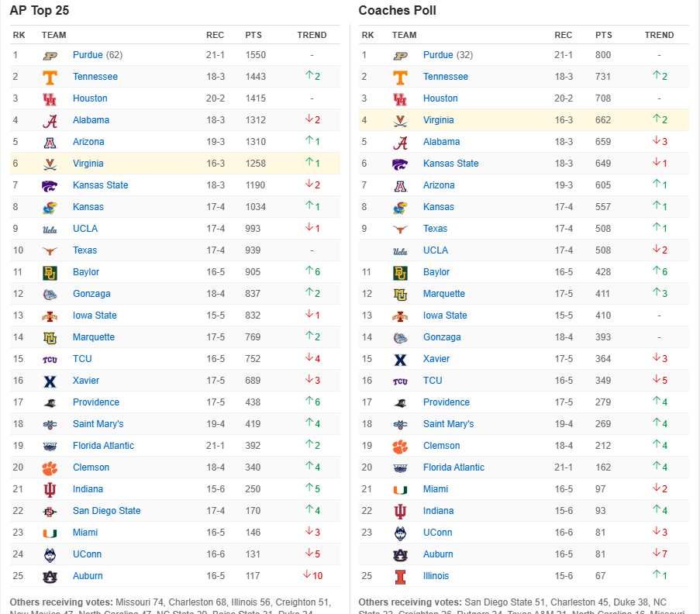The height and width of the screenshot is (614, 700).
Task: Click the AP Top 25 PTS column header
Action: [253, 35]
